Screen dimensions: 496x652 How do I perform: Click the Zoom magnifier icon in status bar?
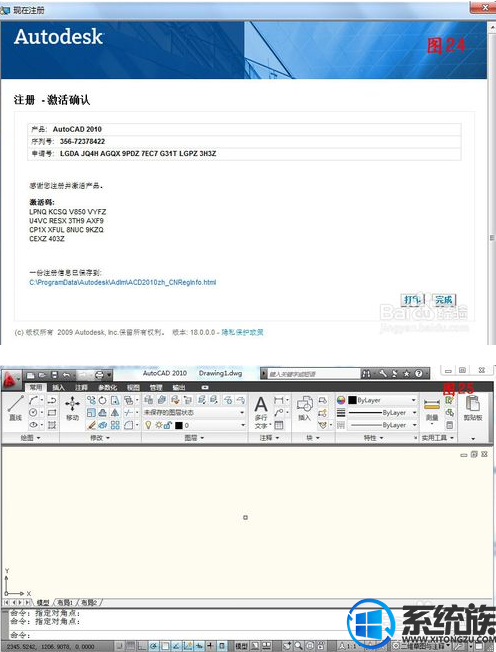coord(299,646)
